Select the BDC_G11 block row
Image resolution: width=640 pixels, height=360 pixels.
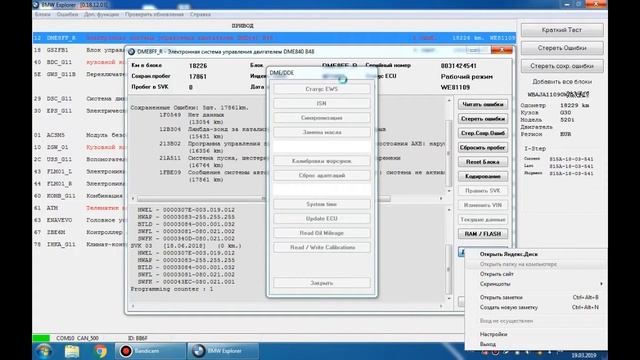(x=79, y=62)
